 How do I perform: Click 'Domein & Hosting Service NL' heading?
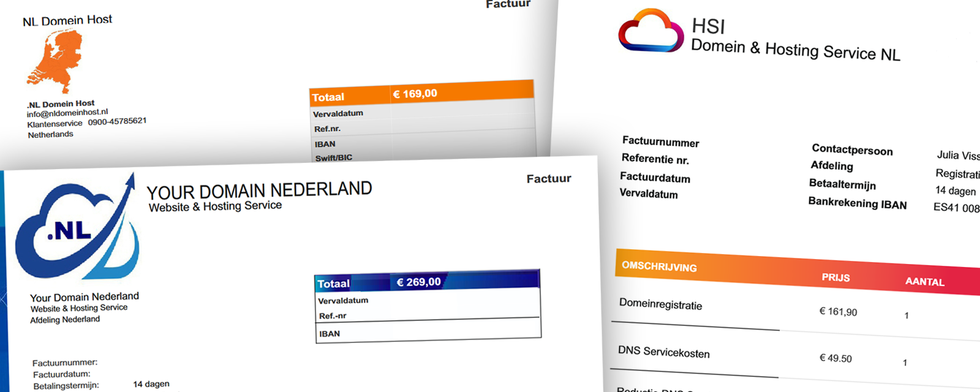click(796, 50)
